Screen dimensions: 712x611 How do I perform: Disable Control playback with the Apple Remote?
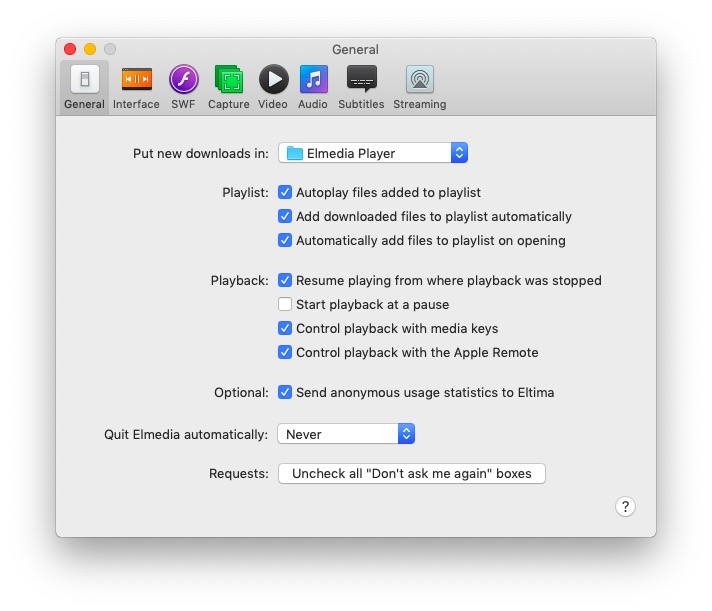pyautogui.click(x=285, y=352)
